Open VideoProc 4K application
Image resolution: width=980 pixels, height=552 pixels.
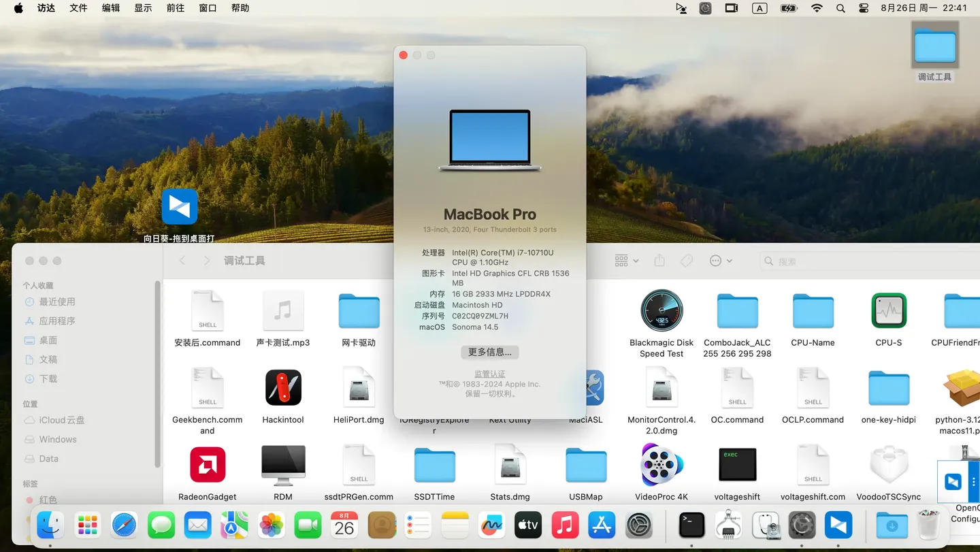coord(661,466)
